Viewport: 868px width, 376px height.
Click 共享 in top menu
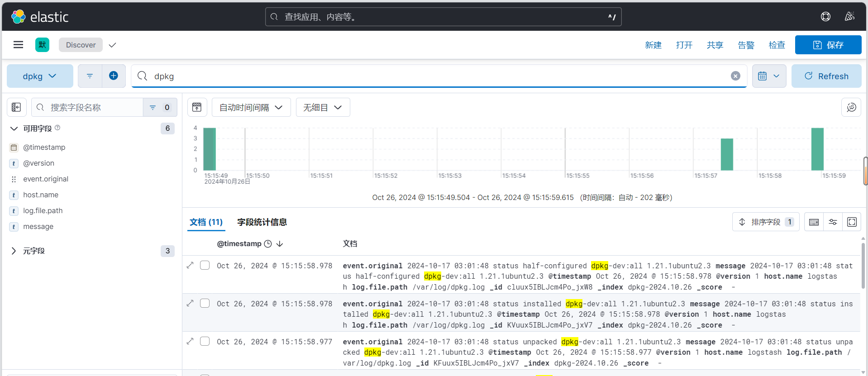pyautogui.click(x=715, y=45)
